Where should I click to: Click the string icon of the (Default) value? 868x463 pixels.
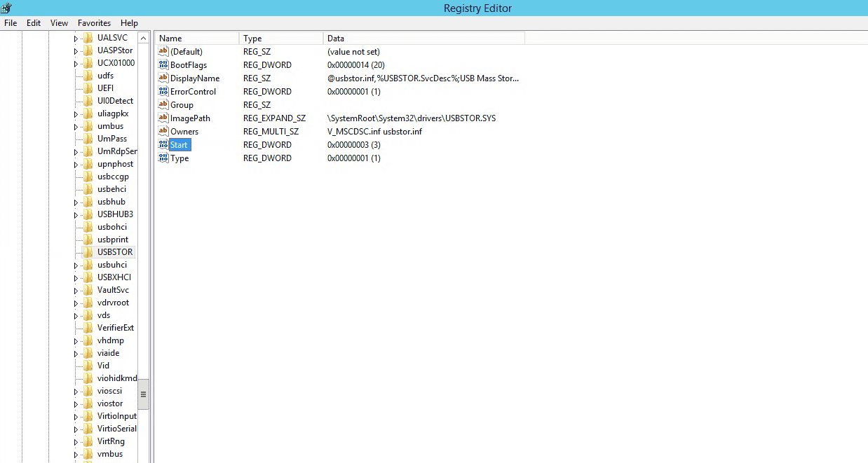[163, 52]
